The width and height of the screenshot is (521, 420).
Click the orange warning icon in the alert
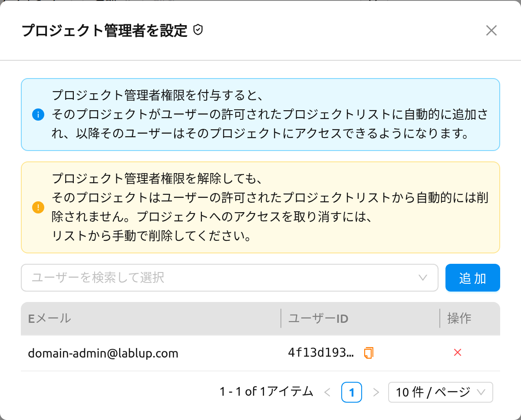(38, 207)
